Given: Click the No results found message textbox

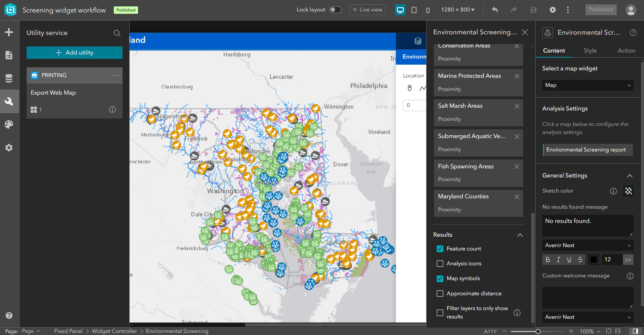Looking at the screenshot, I should [587, 225].
